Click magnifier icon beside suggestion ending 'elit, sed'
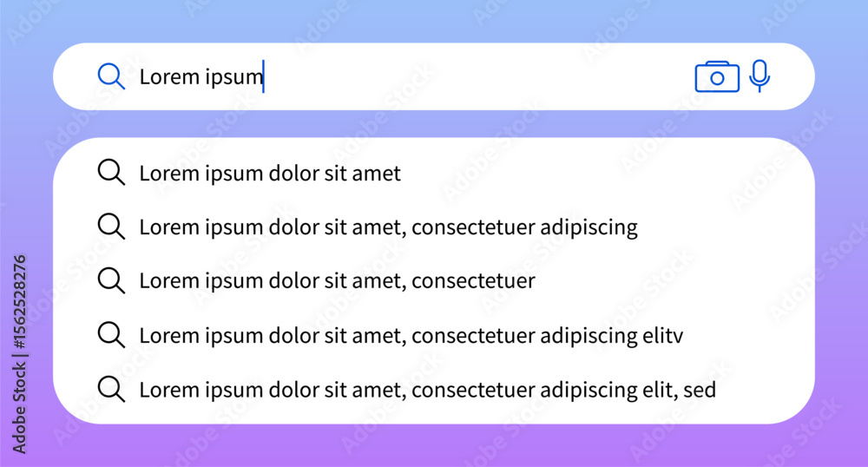The height and width of the screenshot is (467, 868). (111, 388)
